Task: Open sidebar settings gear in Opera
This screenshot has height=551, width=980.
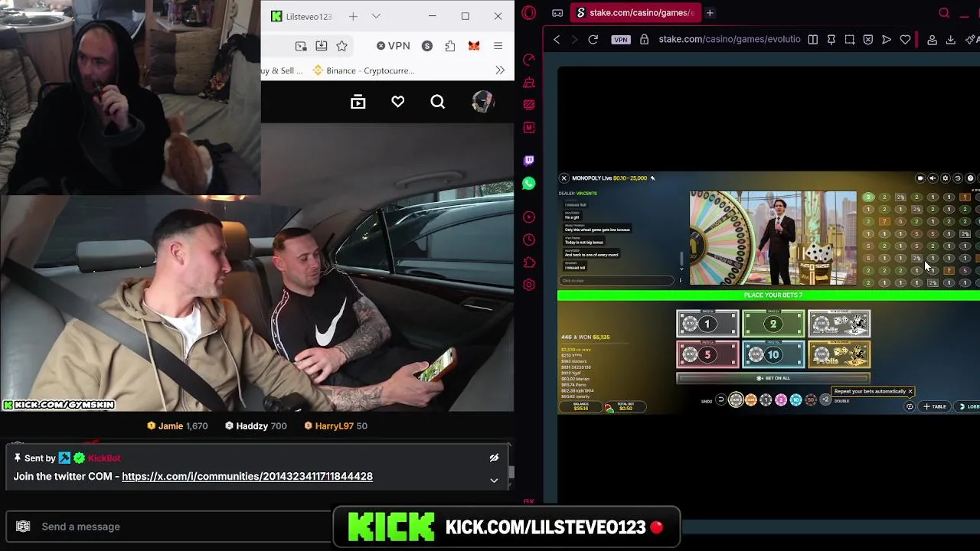Action: point(529,285)
